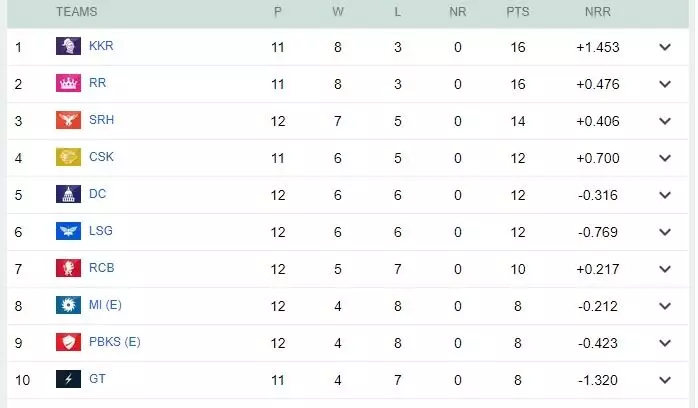The image size is (698, 408).
Task: Click the PBKS team logo icon
Action: click(68, 342)
